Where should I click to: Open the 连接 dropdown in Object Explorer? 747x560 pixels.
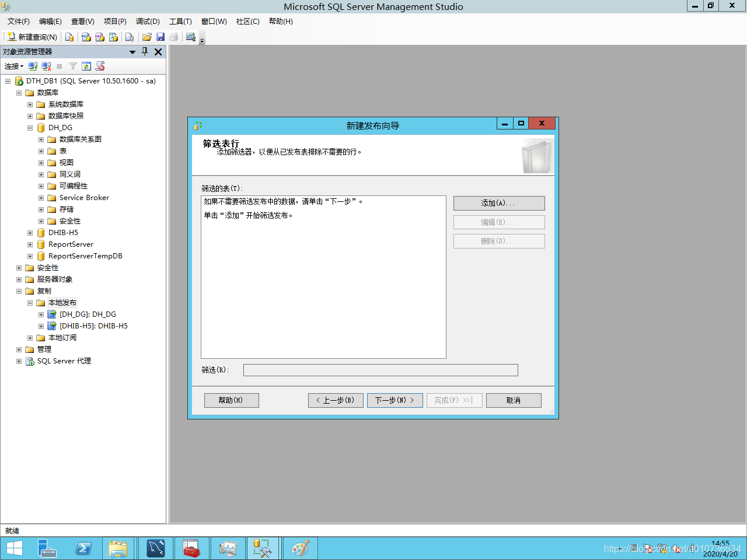click(x=14, y=66)
